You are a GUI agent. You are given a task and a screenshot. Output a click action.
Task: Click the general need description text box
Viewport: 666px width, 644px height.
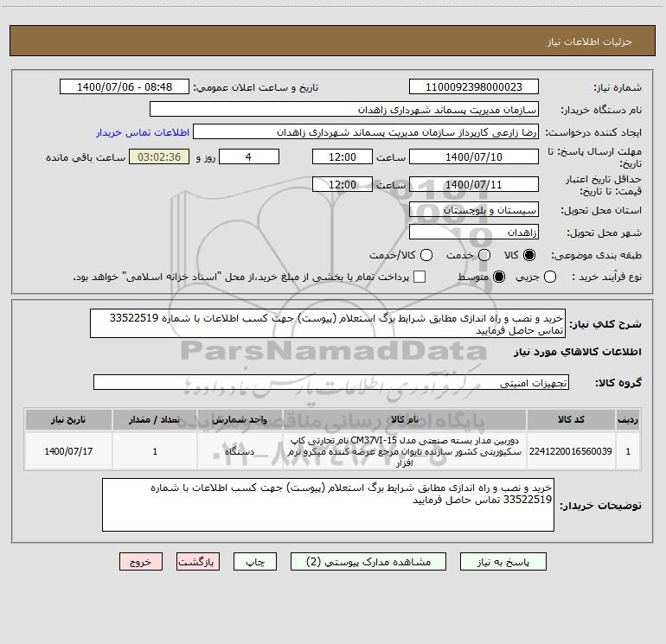tap(328, 323)
